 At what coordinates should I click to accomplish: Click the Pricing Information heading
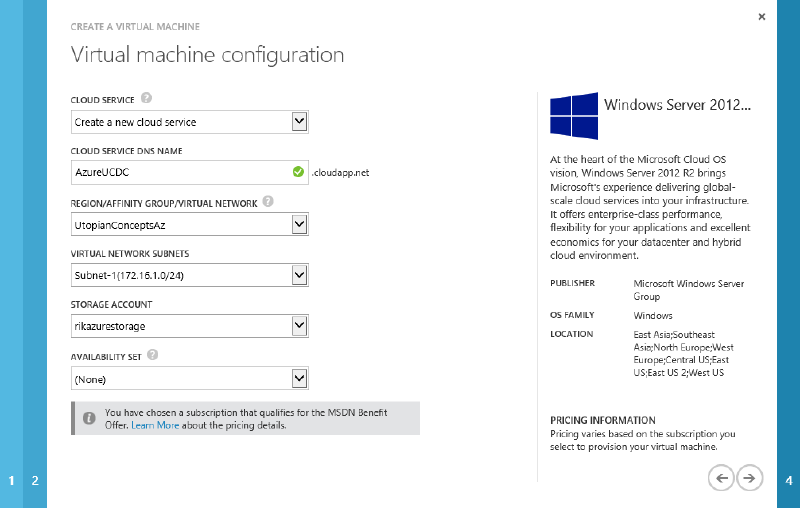(603, 420)
